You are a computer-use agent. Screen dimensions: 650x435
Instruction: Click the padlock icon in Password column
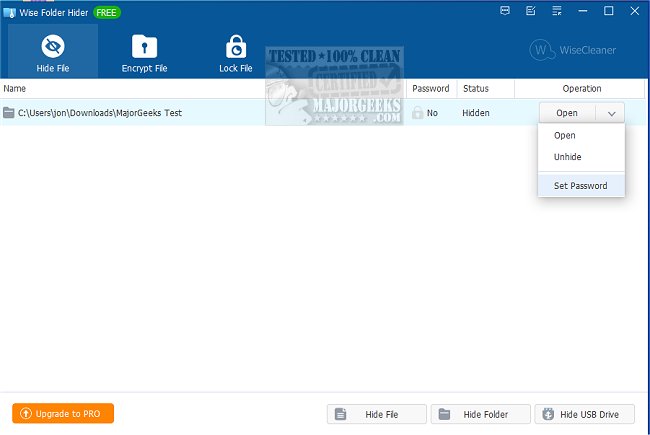tap(417, 112)
